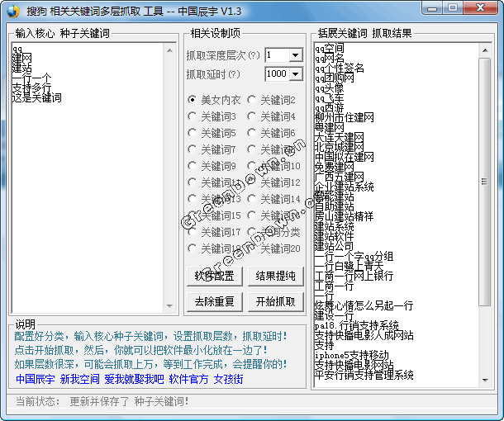Click the result row iphone5支持移动
Screen dimensions: 504x421
(352, 355)
